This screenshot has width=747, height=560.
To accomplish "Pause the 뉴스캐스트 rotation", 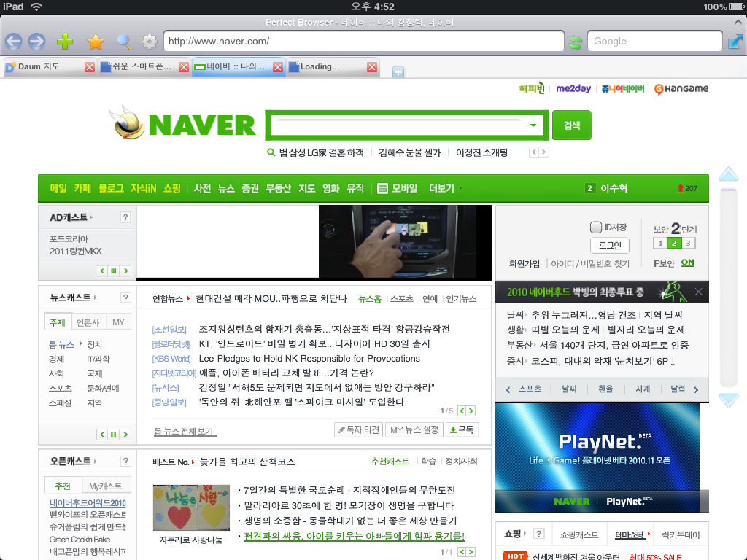I will 113,435.
